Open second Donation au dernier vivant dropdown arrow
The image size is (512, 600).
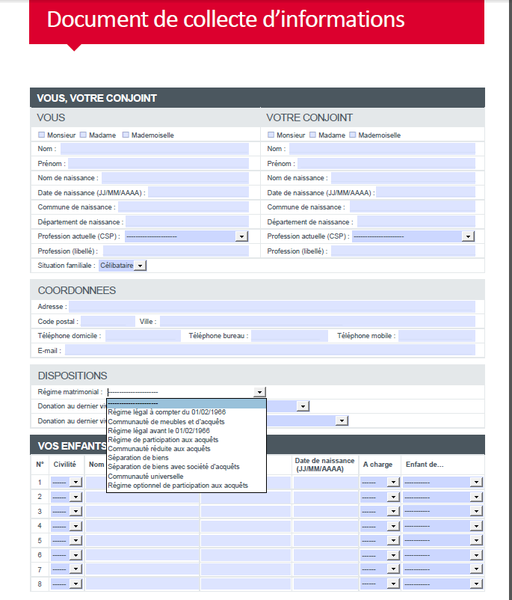click(x=341, y=421)
